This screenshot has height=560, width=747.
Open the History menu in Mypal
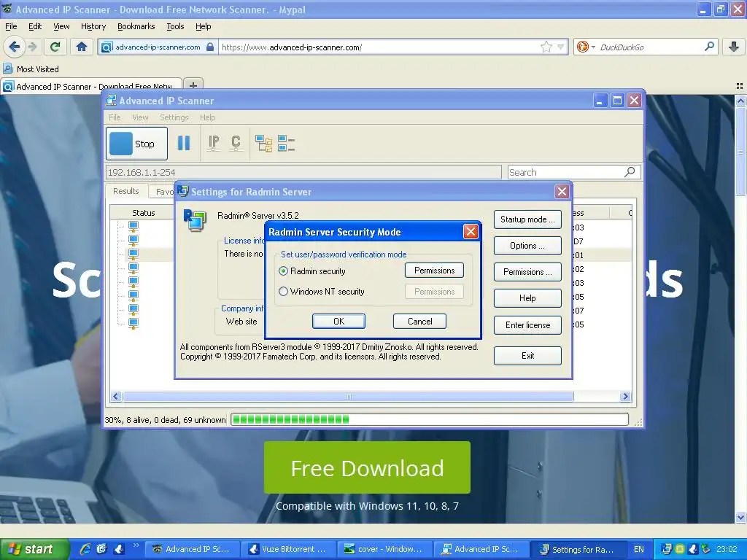click(x=93, y=26)
